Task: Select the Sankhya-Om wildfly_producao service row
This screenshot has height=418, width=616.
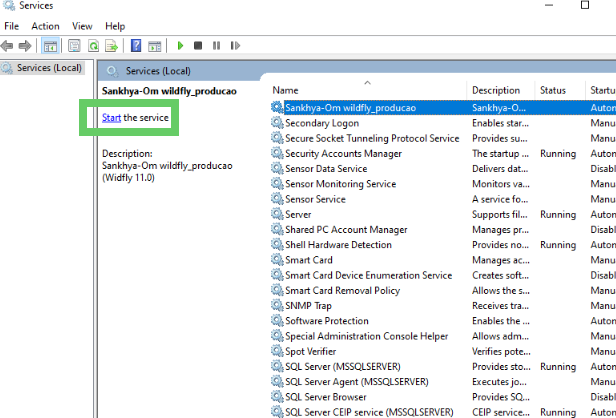Action: [443, 108]
